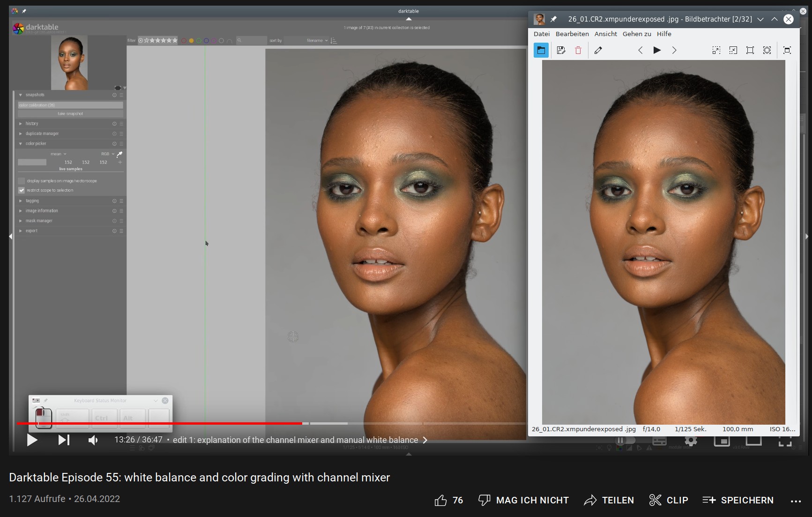The image size is (812, 517).
Task: Open the RGB color model dropdown
Action: point(107,154)
